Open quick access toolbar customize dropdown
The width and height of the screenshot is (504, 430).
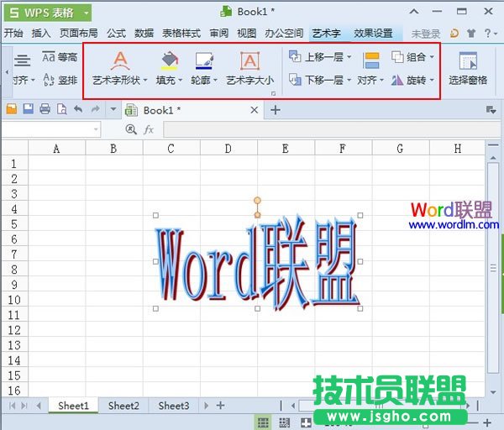pyautogui.click(x=113, y=109)
